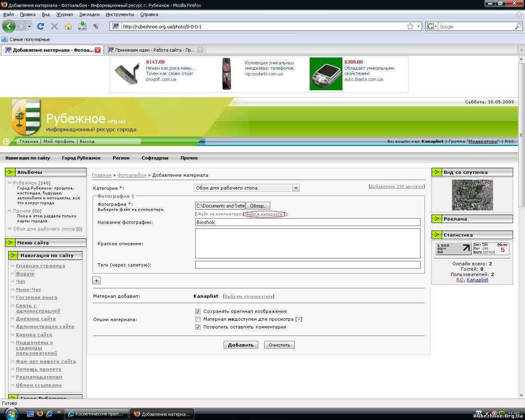Click the green phone ad image
The image size is (525, 420).
point(326,74)
